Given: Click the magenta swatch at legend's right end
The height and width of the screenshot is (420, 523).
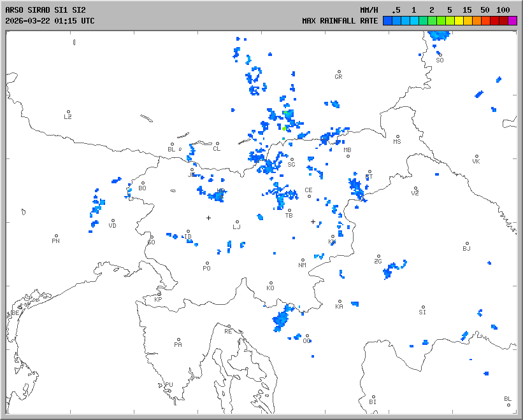Looking at the screenshot, I should coord(513,20).
